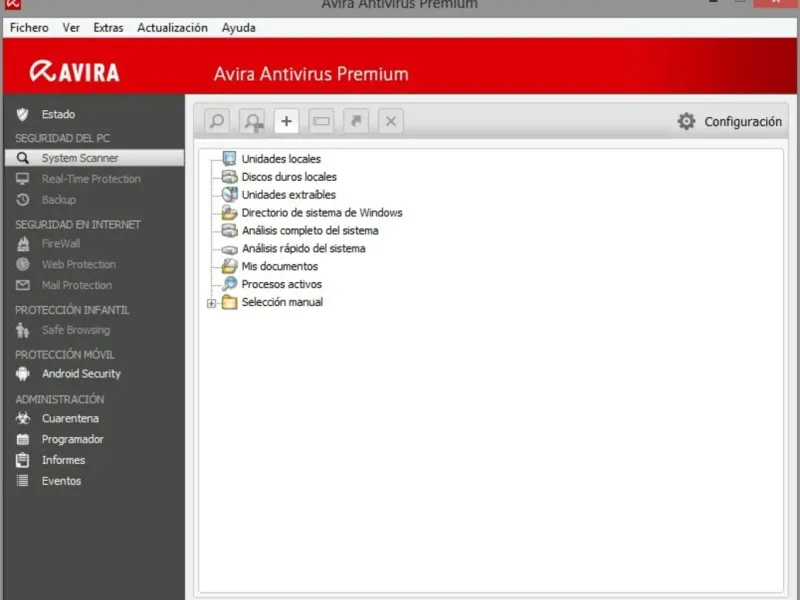Open the Fichero menu
Screen dimensions: 800x600
click(29, 28)
